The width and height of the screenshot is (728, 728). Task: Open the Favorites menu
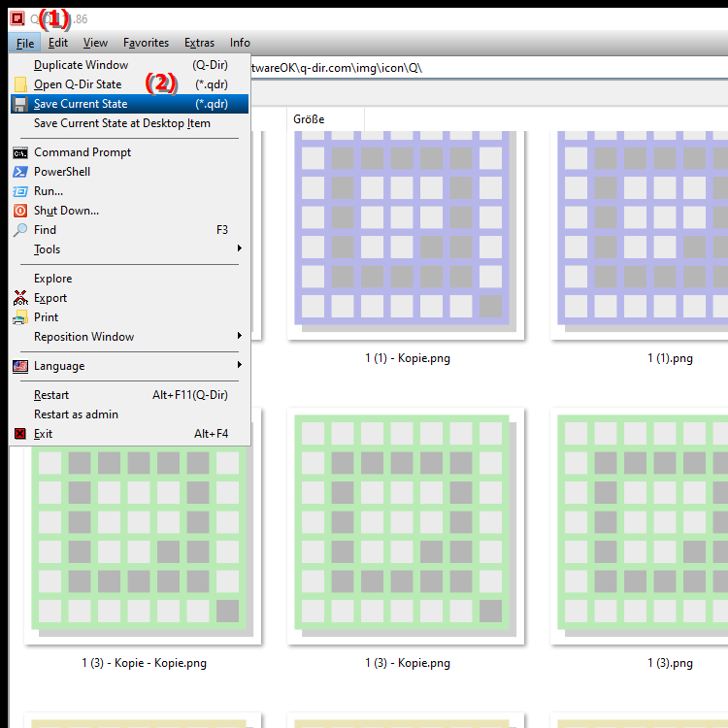[146, 43]
